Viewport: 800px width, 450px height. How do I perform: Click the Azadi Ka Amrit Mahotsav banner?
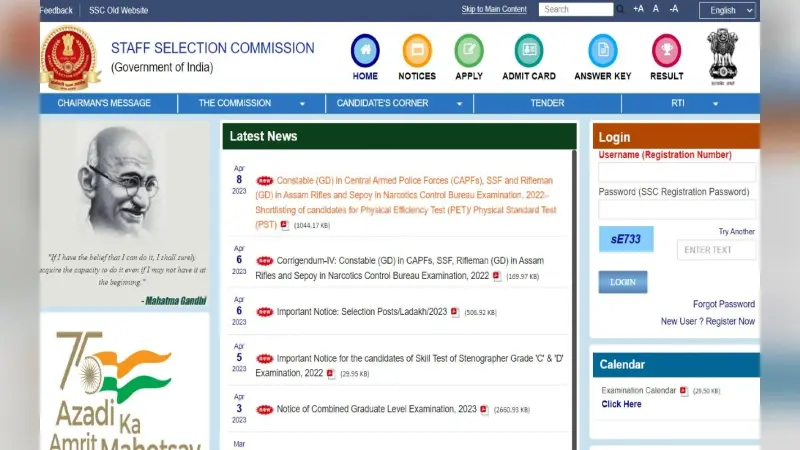(124, 390)
